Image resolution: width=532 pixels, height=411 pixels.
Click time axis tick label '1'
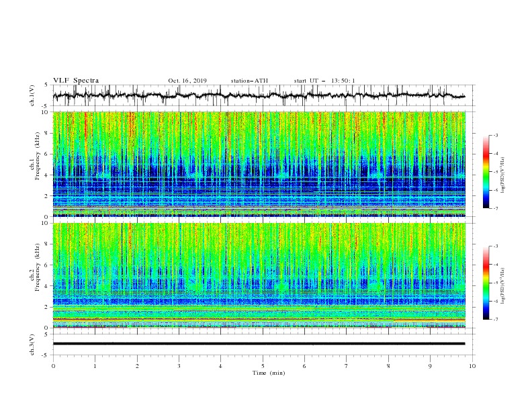(95, 366)
